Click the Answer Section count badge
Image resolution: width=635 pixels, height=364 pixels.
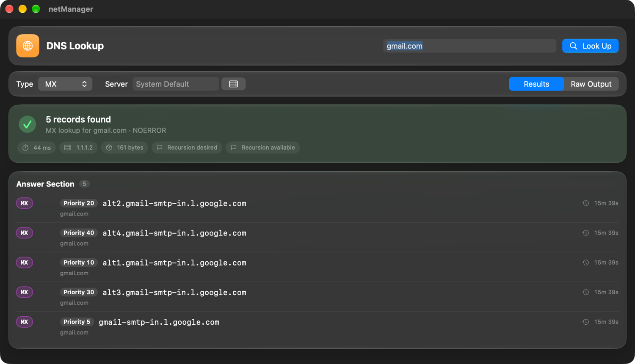click(84, 184)
